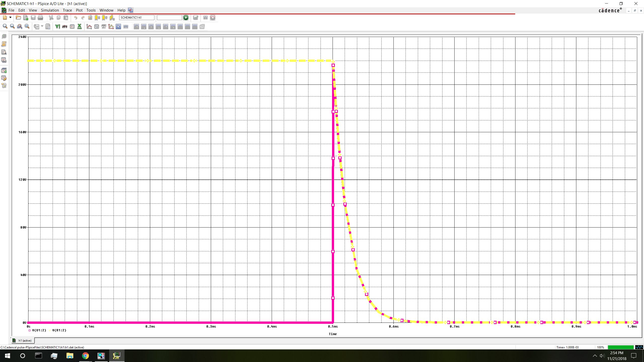The image size is (644, 362).
Task: Open the Window menu
Action: (106, 10)
